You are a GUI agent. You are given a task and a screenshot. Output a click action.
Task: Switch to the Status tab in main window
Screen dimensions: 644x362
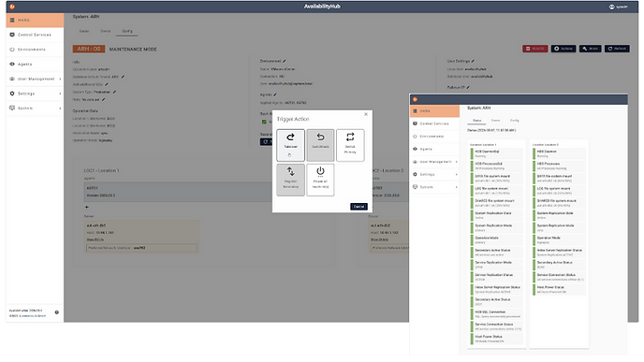pyautogui.click(x=84, y=31)
